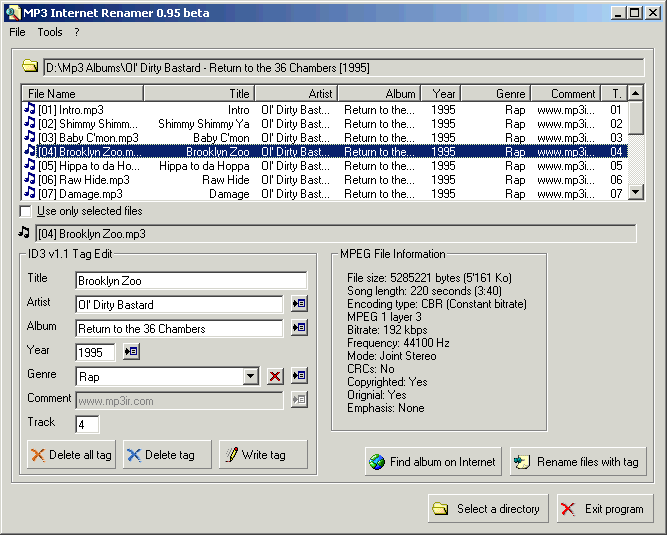Click Find album on Internet
Image resolution: width=667 pixels, height=535 pixels.
point(433,461)
